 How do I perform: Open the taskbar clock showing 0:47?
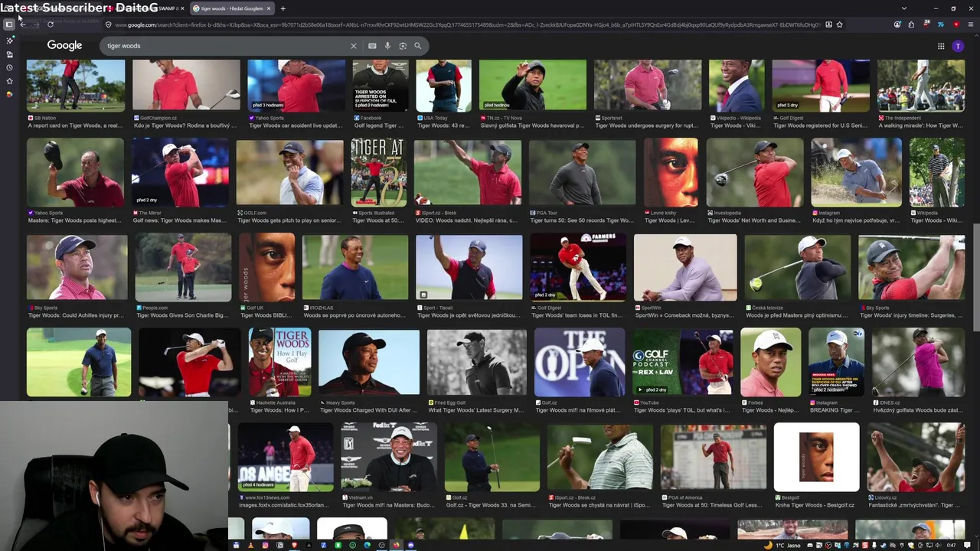tap(952, 545)
